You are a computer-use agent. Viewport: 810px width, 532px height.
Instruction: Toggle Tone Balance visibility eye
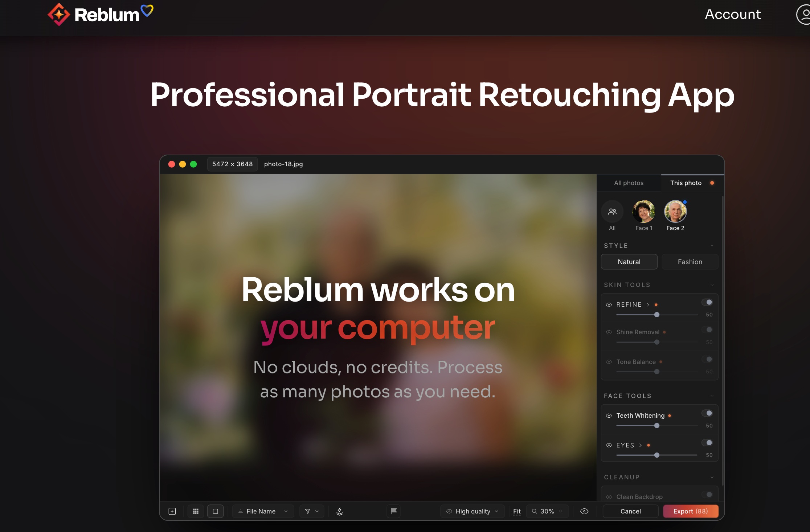609,362
